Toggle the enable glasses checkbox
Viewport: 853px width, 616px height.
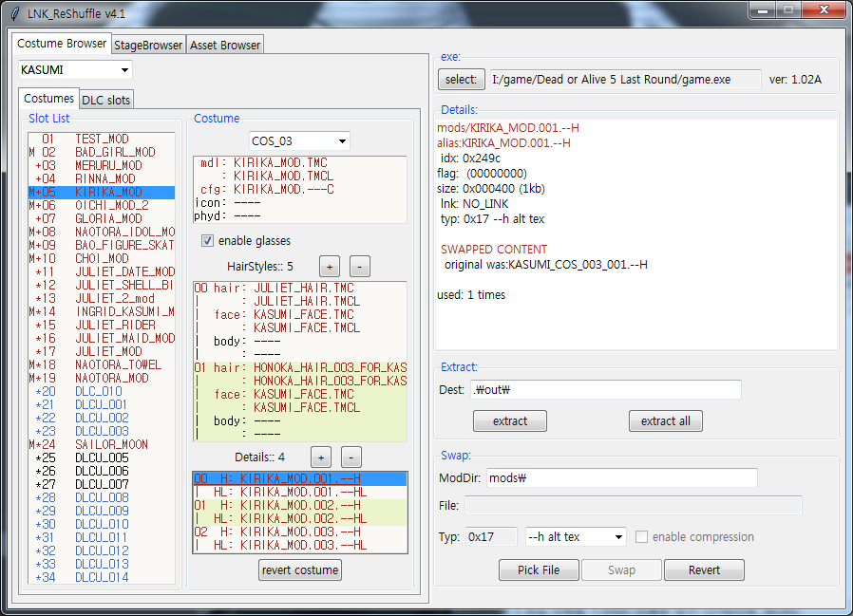(208, 241)
